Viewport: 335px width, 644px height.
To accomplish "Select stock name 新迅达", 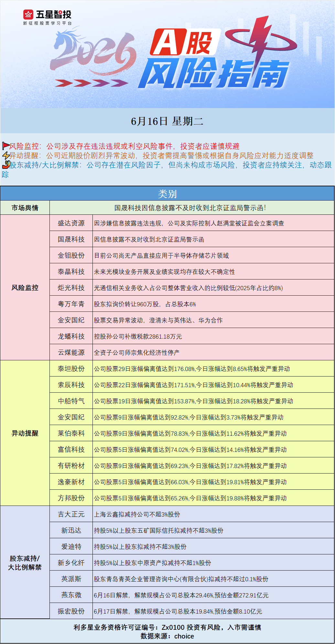I will (x=71, y=530).
